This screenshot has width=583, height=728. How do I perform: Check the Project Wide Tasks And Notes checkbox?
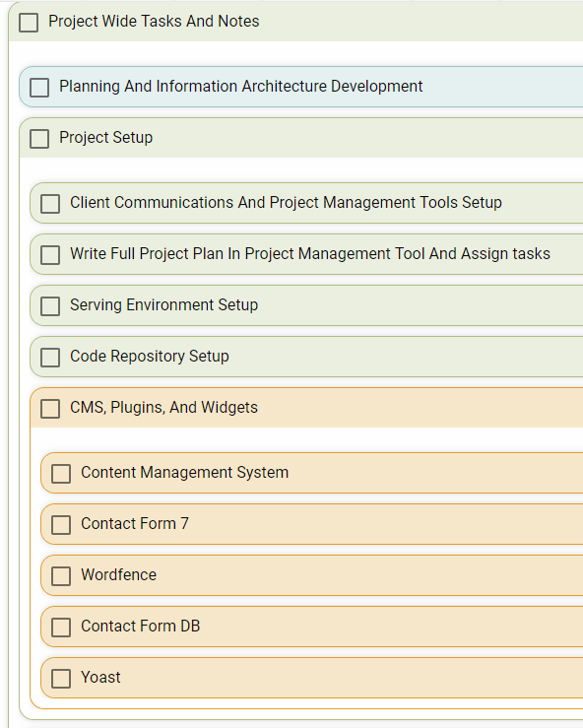click(x=29, y=23)
